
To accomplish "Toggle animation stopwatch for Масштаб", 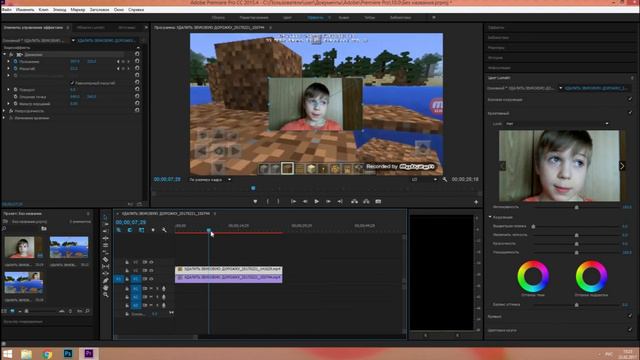I will click(x=16, y=69).
